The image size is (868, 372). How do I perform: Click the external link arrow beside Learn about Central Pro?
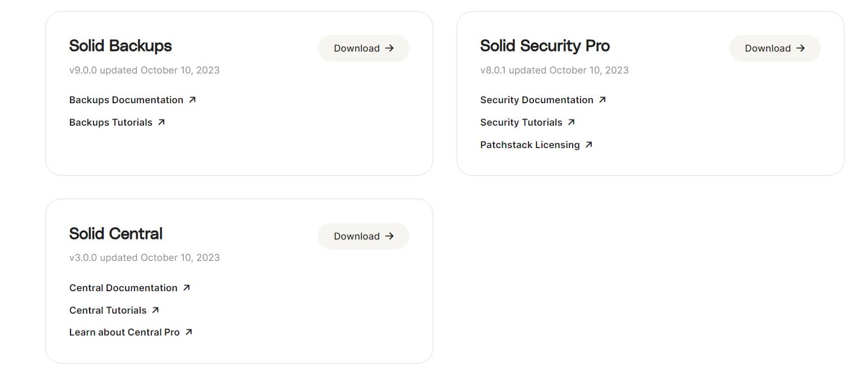point(189,331)
